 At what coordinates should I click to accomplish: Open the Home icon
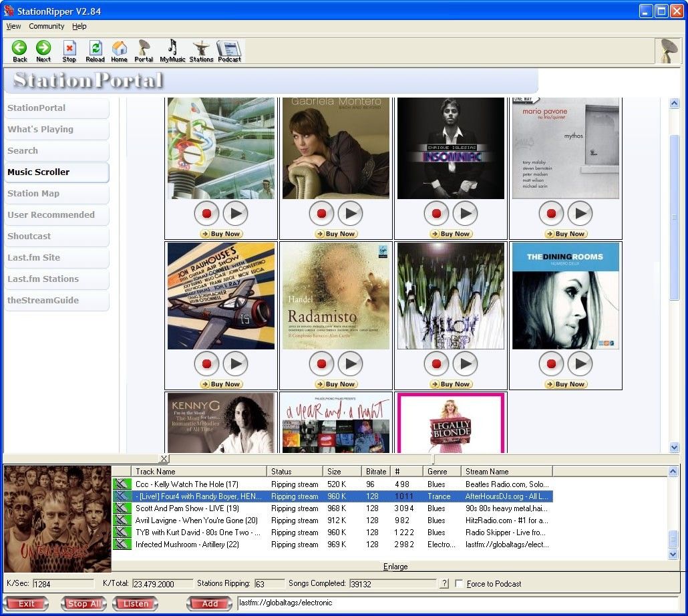[x=119, y=47]
